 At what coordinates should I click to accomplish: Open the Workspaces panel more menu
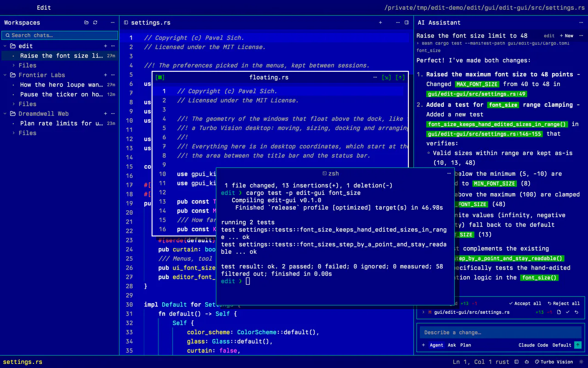click(x=113, y=23)
